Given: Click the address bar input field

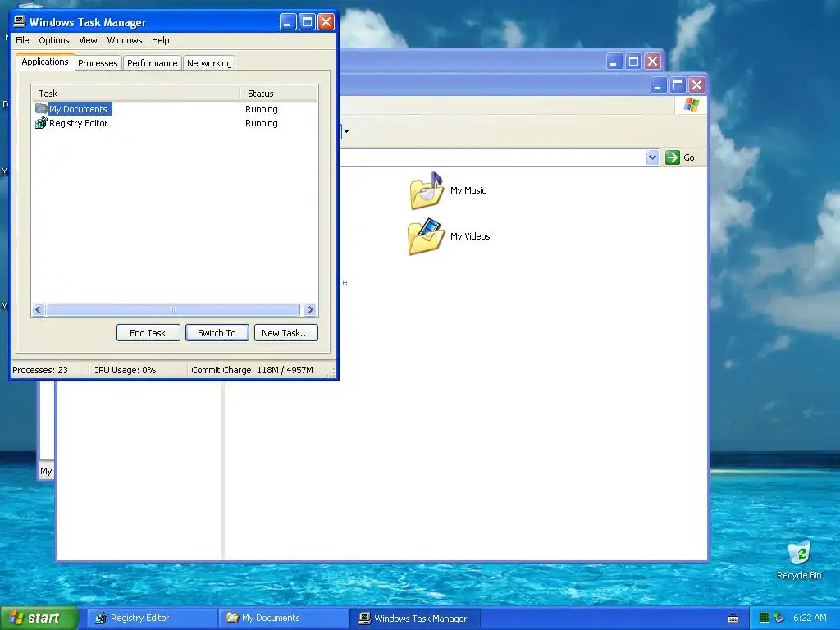Looking at the screenshot, I should coord(493,157).
